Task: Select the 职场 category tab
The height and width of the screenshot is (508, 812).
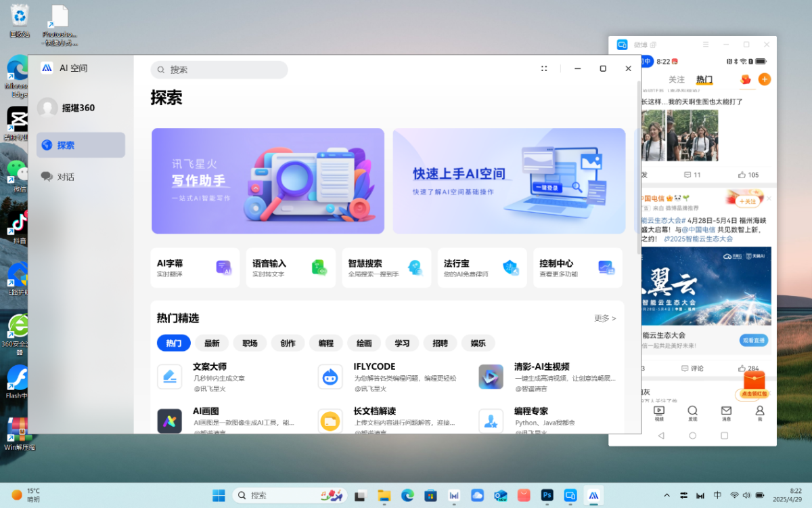Action: point(250,343)
